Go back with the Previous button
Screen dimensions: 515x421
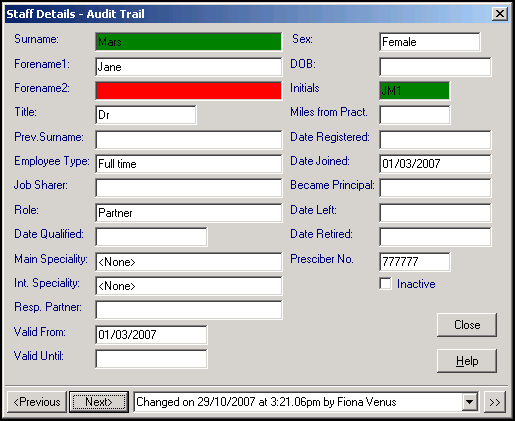37,402
